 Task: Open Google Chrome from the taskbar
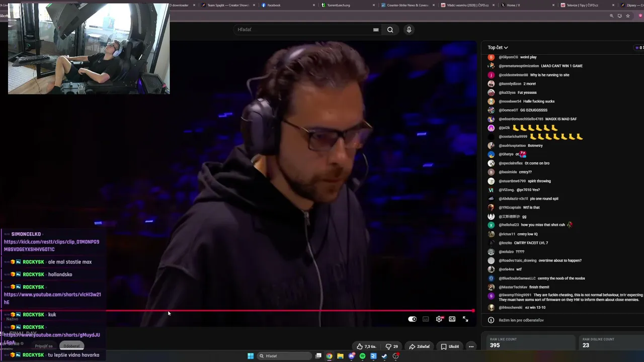329,356
